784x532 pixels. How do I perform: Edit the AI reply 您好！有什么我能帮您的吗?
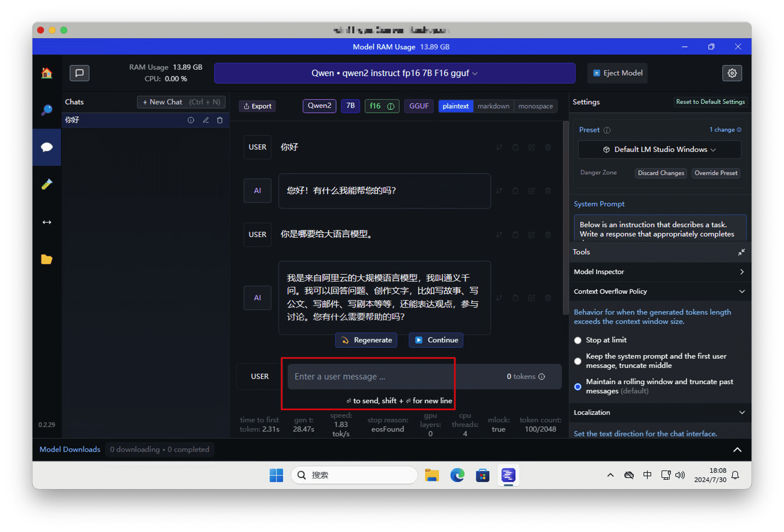[x=531, y=191]
